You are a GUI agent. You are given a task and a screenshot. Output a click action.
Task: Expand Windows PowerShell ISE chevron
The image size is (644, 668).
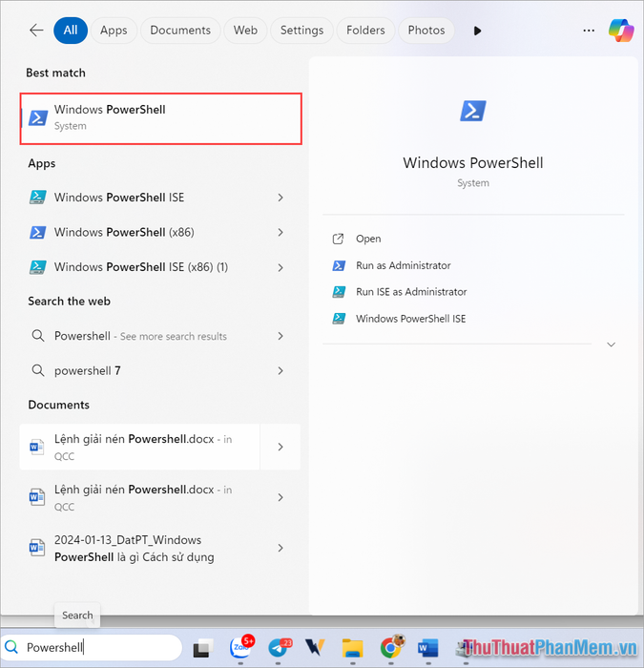coord(280,198)
